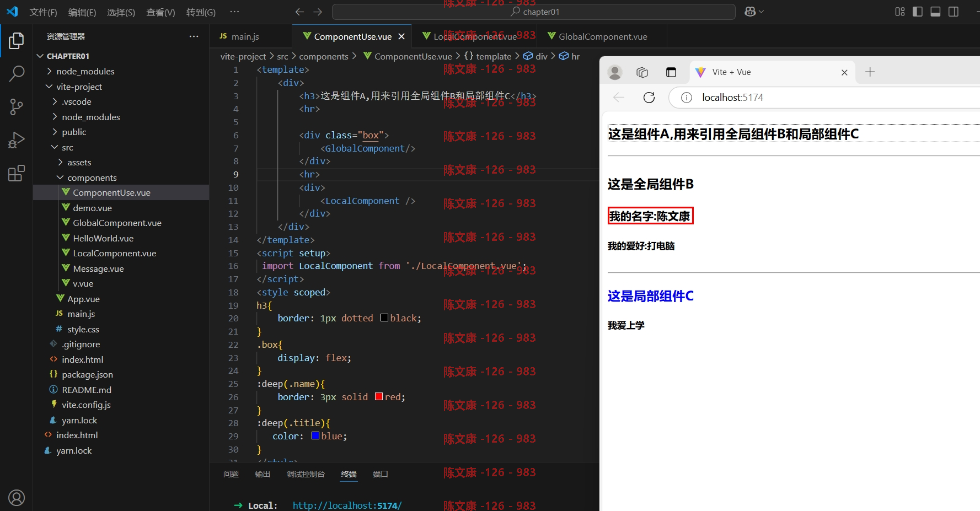Open the 编辑(E) menu

coord(82,12)
